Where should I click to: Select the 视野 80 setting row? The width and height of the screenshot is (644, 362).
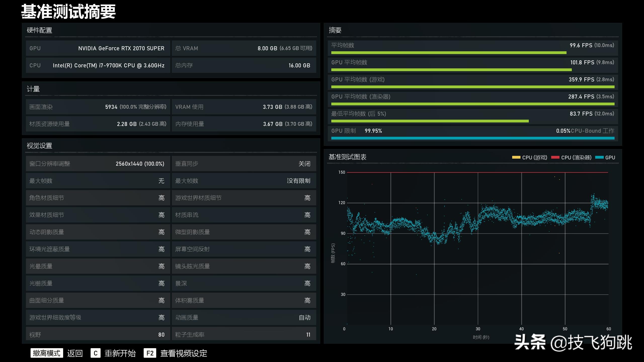(x=98, y=334)
